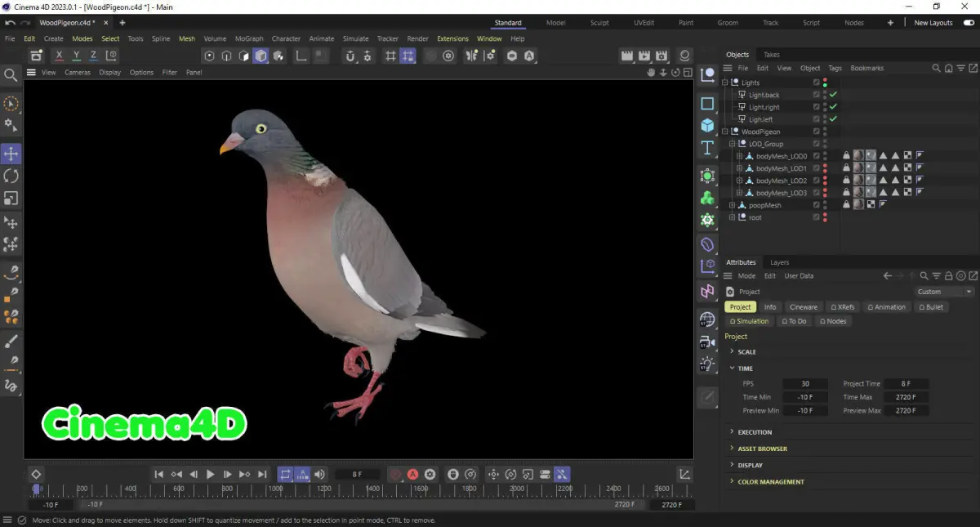Toggle Z axis lock
The height and width of the screenshot is (527, 980).
[94, 56]
